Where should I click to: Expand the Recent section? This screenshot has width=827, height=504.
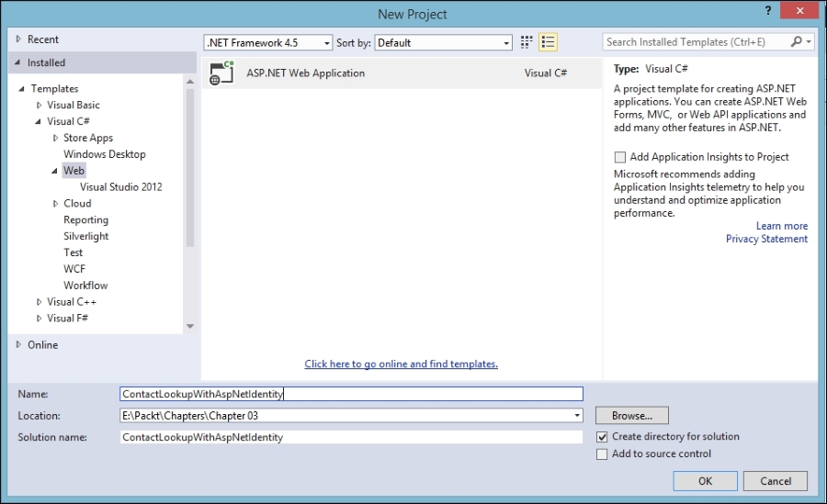click(x=19, y=40)
